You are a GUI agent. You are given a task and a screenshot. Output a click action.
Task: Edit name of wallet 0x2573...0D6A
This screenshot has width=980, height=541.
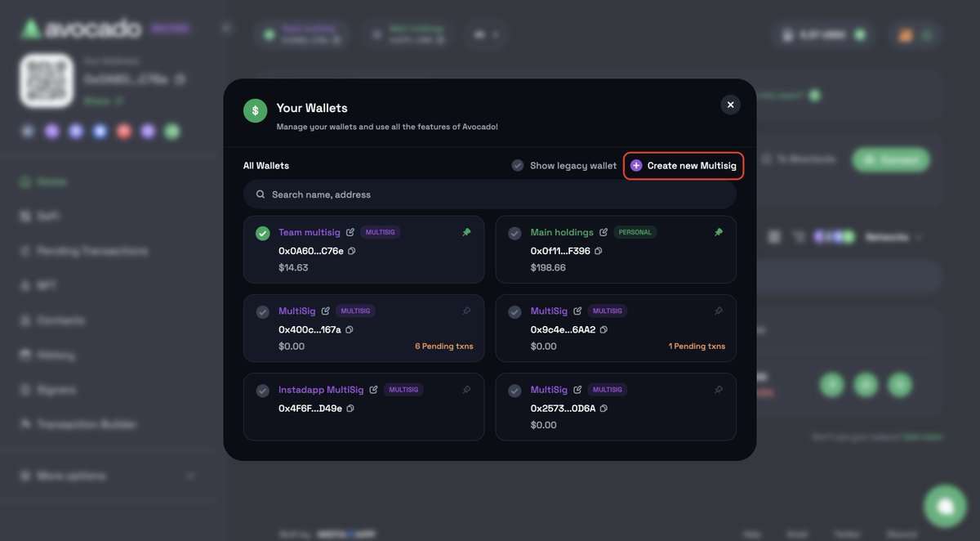[x=578, y=390]
